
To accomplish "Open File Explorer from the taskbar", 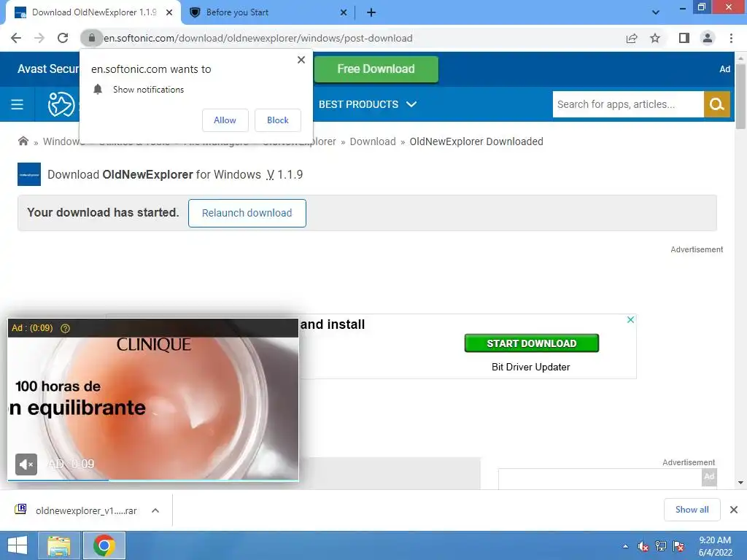I will (58, 545).
